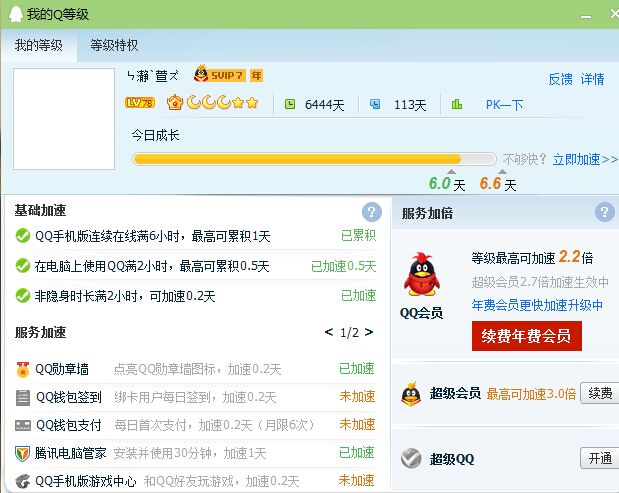Click 未加速 status for QQ钱包支付
The width and height of the screenshot is (619, 493).
tap(357, 424)
